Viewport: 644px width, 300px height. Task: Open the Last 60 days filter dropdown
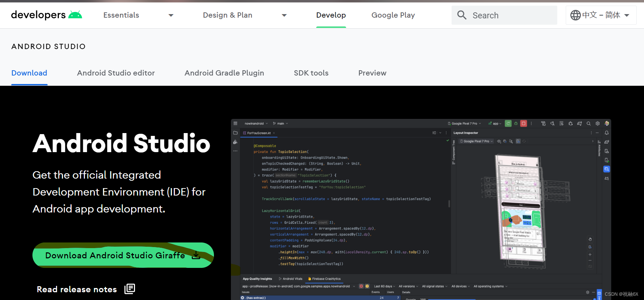385,286
